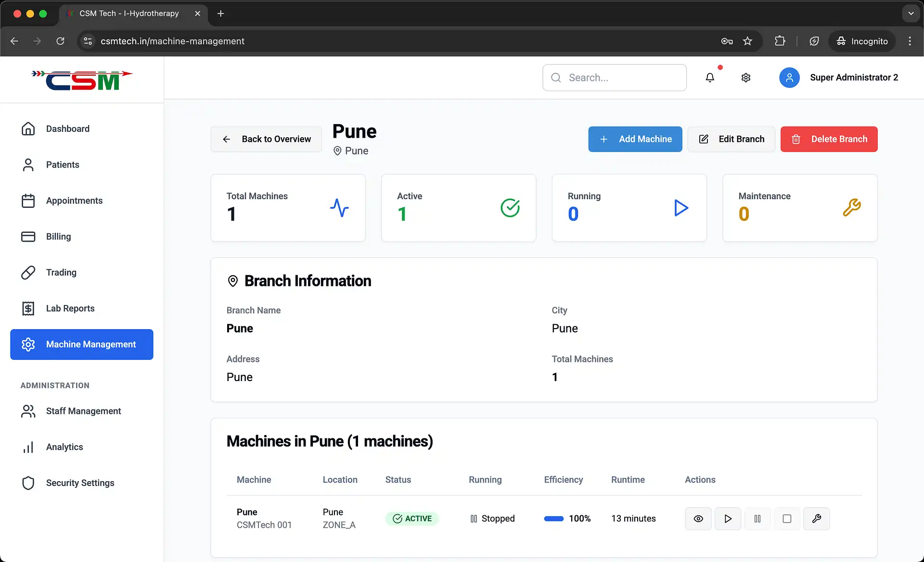Open browser extensions puzzle icon
The image size is (924, 562).
click(780, 41)
